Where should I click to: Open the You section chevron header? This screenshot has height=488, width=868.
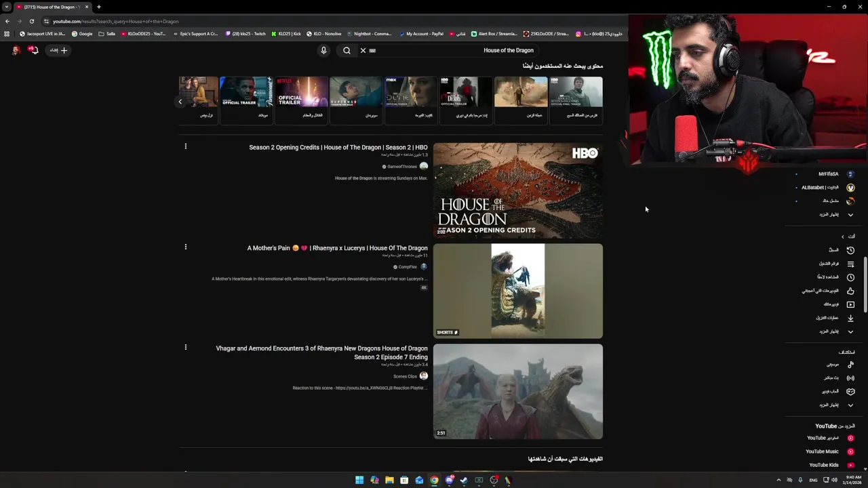(848, 237)
